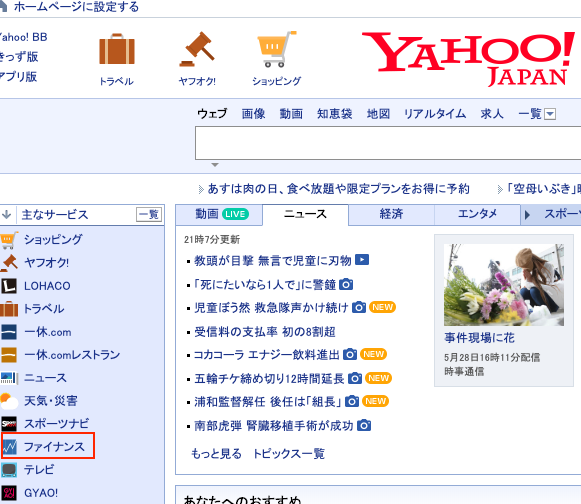This screenshot has width=581, height=504.
Task: Click video icon beside 教頭が目撃 headline
Action: coord(362,260)
